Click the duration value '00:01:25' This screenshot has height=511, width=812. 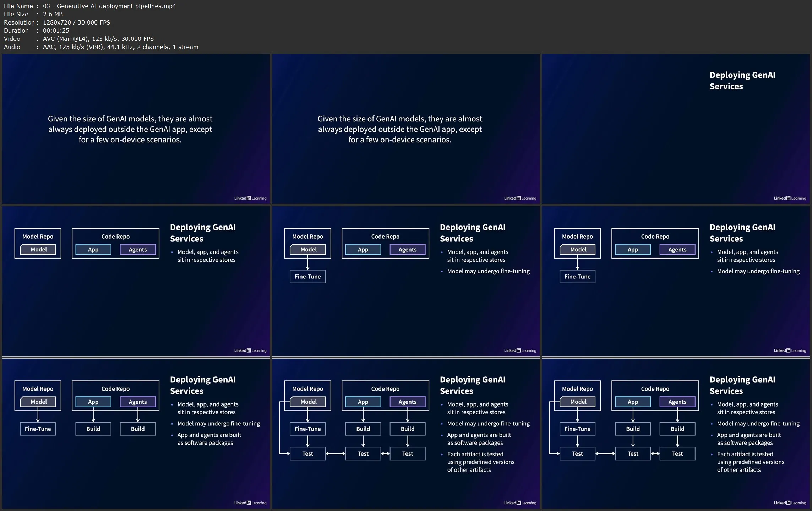pos(56,31)
